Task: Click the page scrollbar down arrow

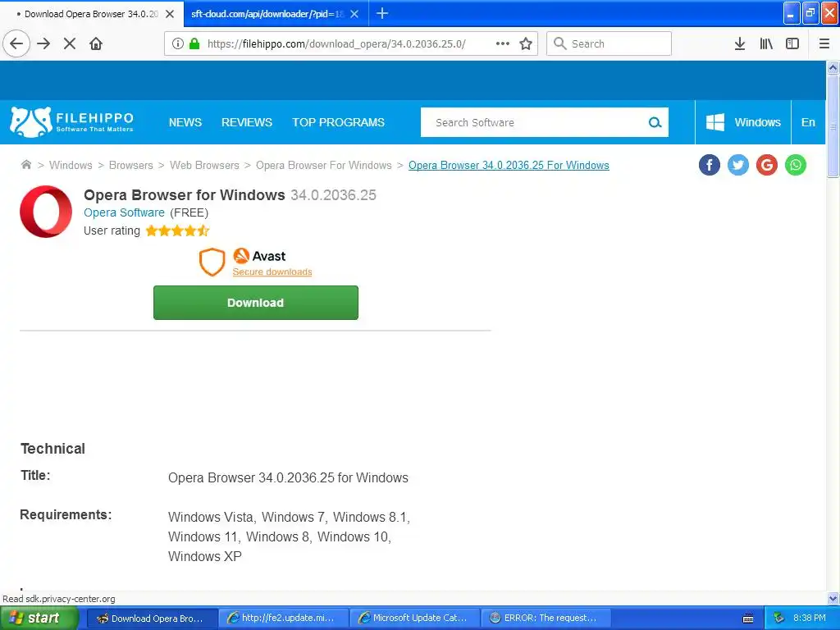Action: [x=833, y=598]
